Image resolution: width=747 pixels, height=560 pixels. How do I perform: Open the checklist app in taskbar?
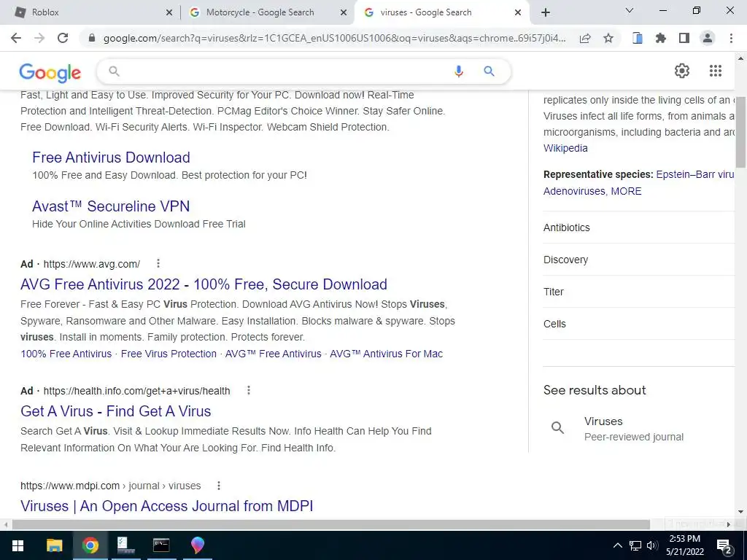125,545
